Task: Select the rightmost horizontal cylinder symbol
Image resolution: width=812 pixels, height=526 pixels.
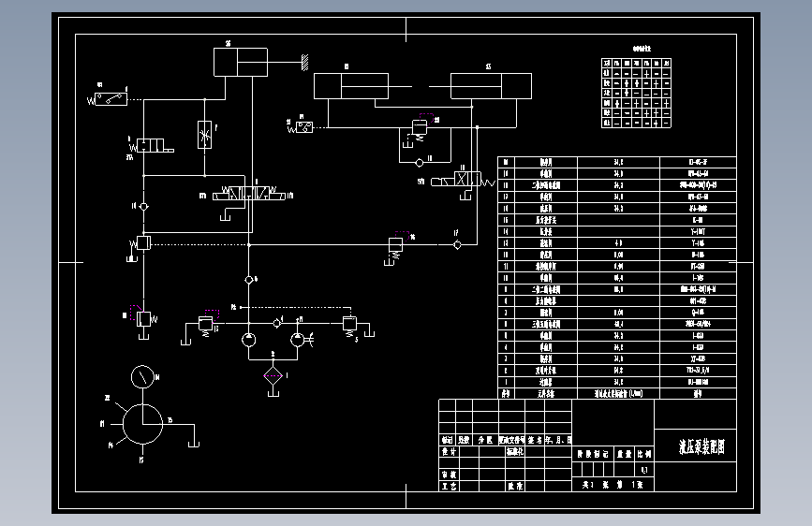Action: point(491,86)
